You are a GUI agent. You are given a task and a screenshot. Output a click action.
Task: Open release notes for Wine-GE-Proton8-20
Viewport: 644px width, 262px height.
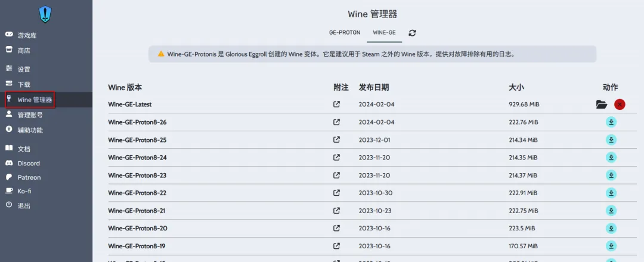tap(337, 228)
